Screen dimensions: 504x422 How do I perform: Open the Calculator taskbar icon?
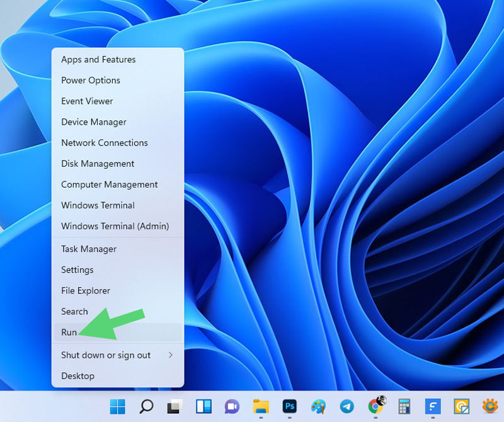404,406
